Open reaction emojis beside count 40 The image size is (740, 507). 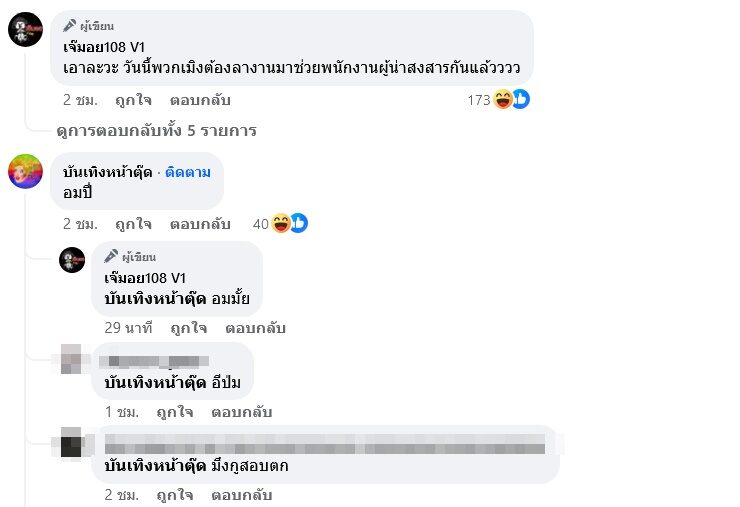(289, 223)
